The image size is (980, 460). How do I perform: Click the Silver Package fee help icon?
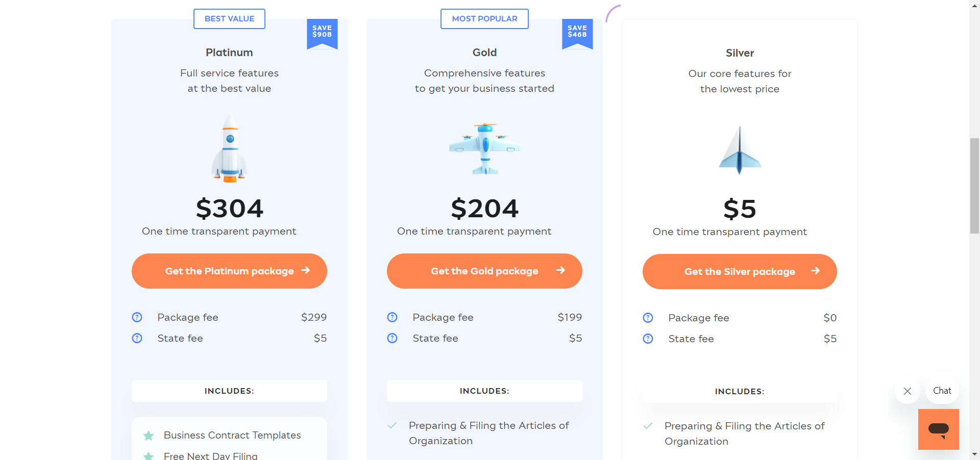[648, 318]
